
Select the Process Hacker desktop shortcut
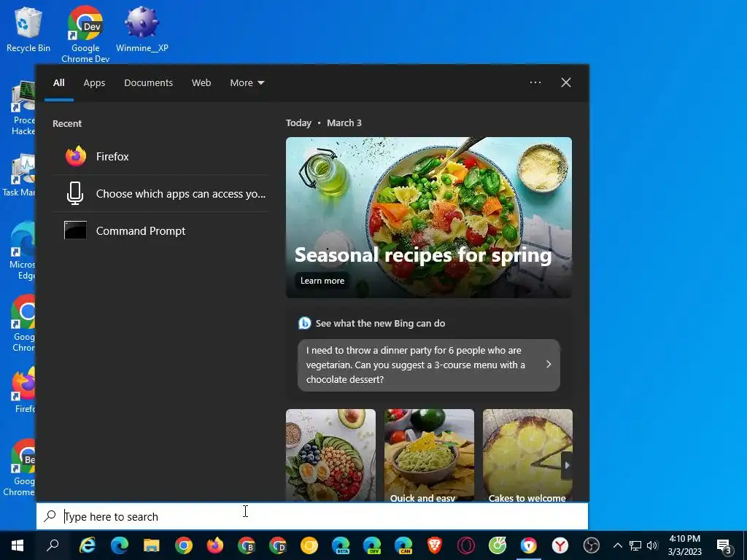pos(23,109)
